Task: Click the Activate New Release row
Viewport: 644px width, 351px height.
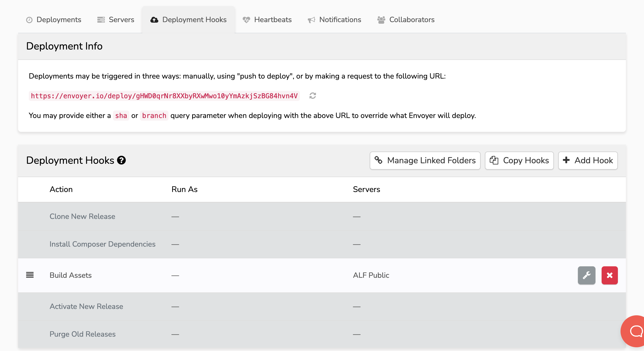Action: pyautogui.click(x=86, y=306)
